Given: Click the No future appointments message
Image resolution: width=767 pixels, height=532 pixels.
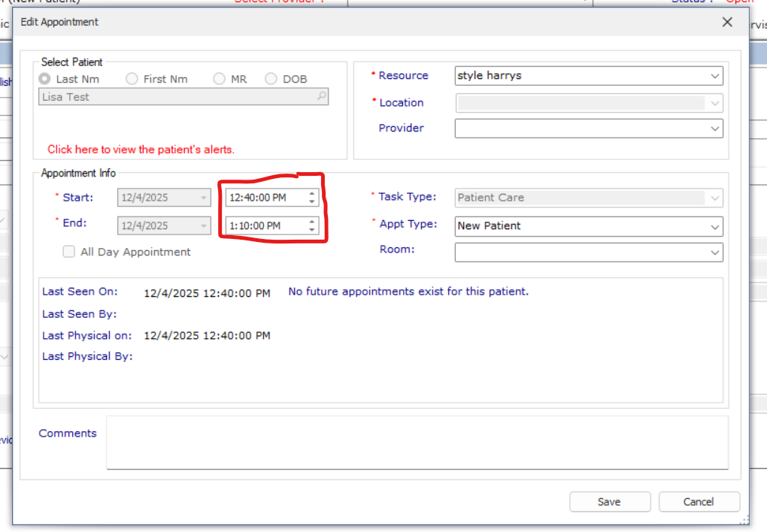Looking at the screenshot, I should tap(408, 292).
